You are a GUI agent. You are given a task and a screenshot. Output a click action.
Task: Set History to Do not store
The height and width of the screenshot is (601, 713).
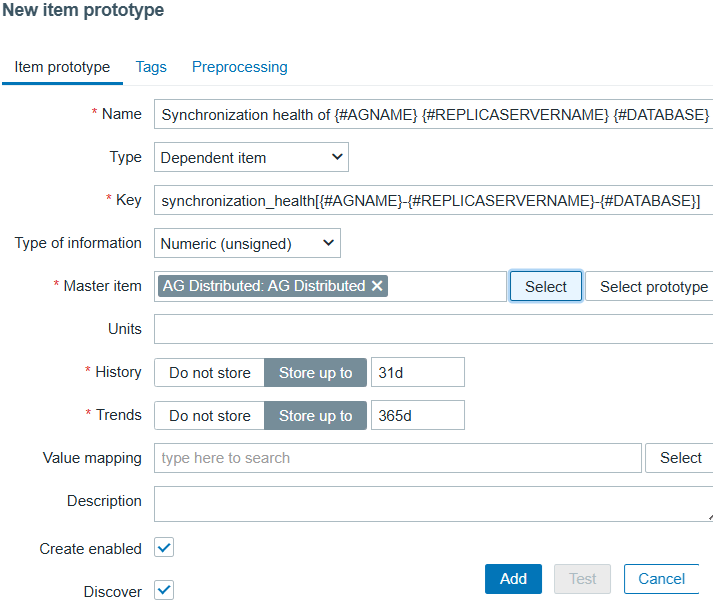coord(210,373)
